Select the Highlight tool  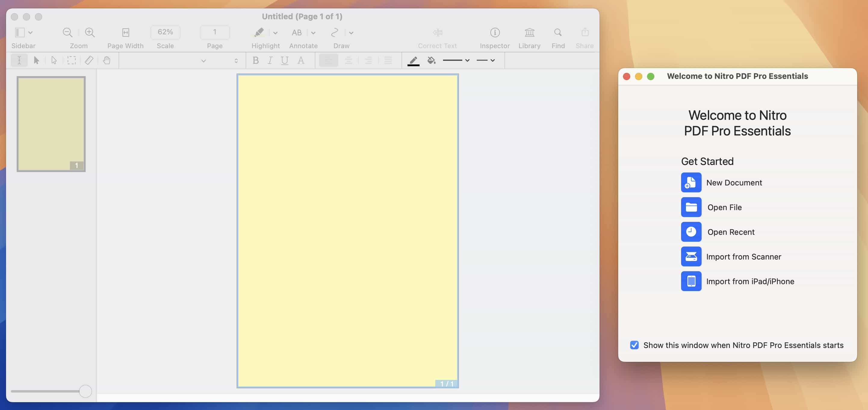coord(258,33)
